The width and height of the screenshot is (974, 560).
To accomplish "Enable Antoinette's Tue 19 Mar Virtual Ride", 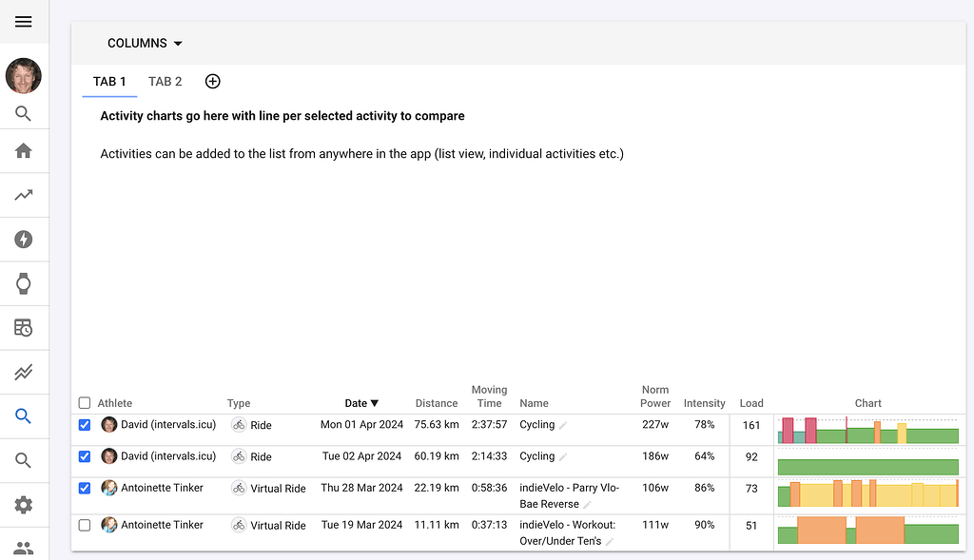I will (84, 525).
